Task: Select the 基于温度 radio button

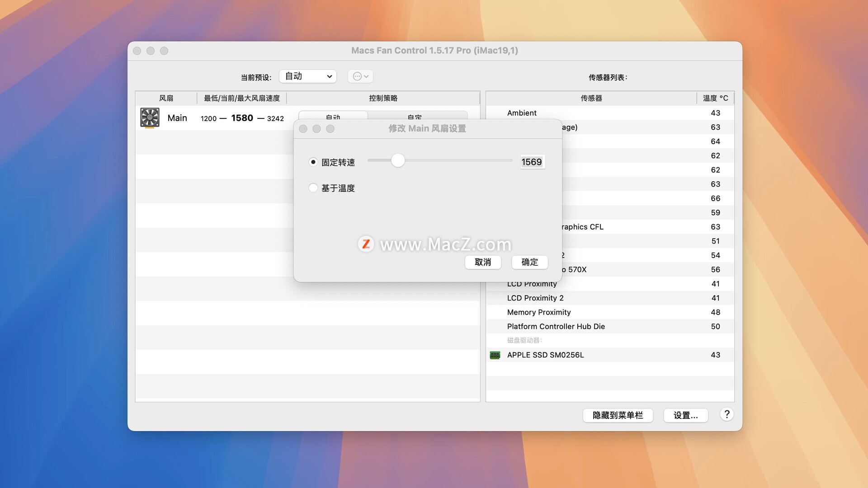Action: (x=313, y=188)
